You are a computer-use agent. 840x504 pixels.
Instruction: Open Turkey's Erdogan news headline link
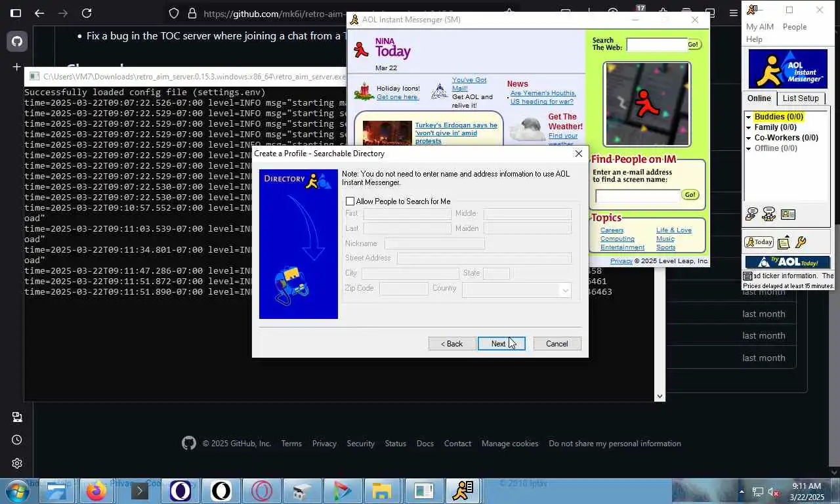(x=456, y=133)
